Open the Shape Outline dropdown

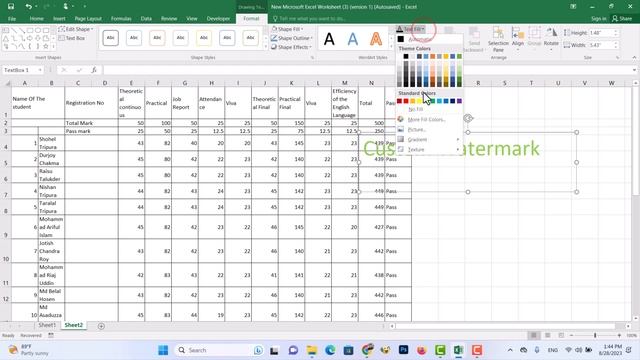tap(292, 38)
